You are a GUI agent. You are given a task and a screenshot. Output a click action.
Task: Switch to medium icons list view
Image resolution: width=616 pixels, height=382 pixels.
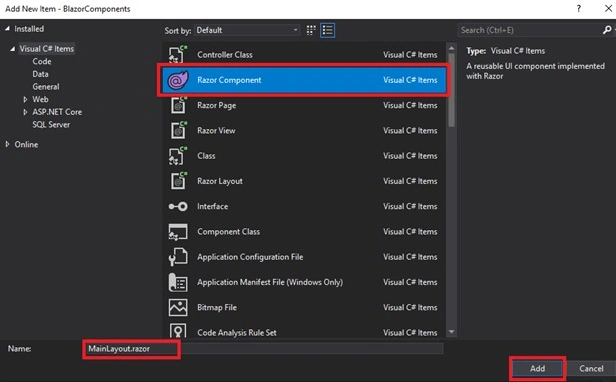point(328,30)
